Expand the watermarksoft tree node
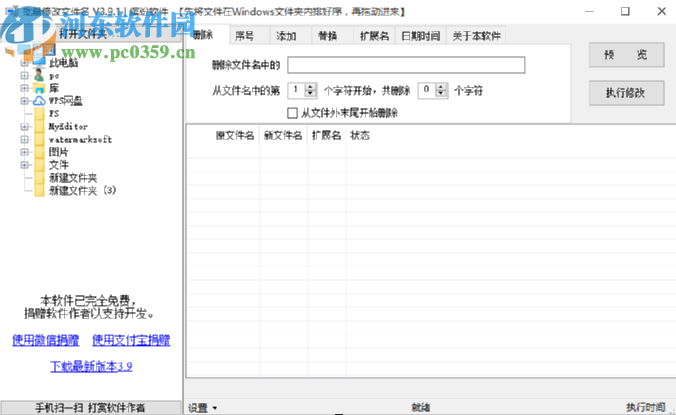 click(x=25, y=139)
